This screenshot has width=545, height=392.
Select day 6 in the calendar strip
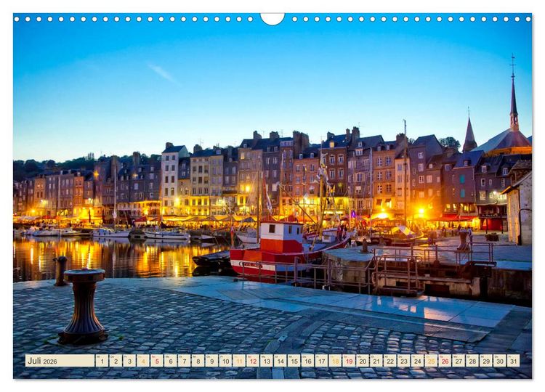(170, 360)
